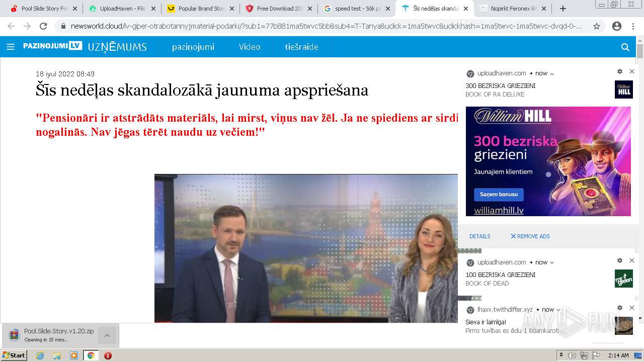Image resolution: width=644 pixels, height=362 pixels.
Task: Click the action center flag in tray
Action: tap(596, 355)
